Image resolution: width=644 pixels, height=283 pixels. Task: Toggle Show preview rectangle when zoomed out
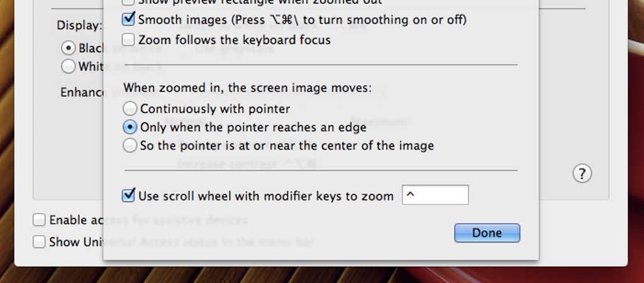[128, 2]
